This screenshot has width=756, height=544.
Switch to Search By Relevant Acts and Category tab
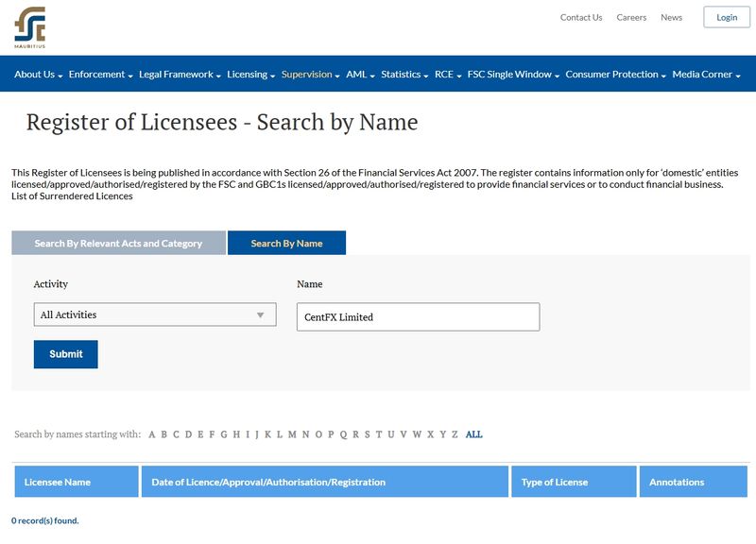pos(119,243)
